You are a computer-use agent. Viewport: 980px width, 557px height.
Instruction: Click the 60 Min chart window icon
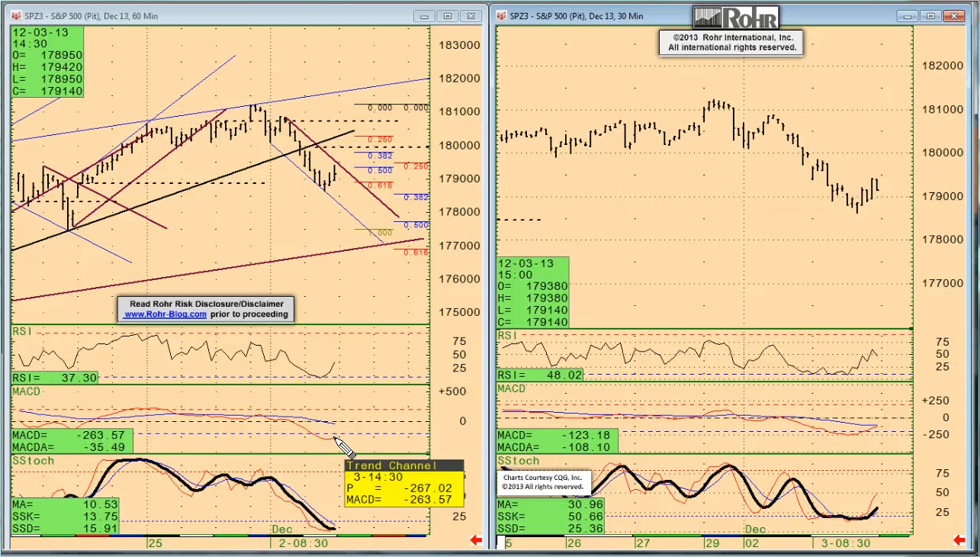[17, 15]
